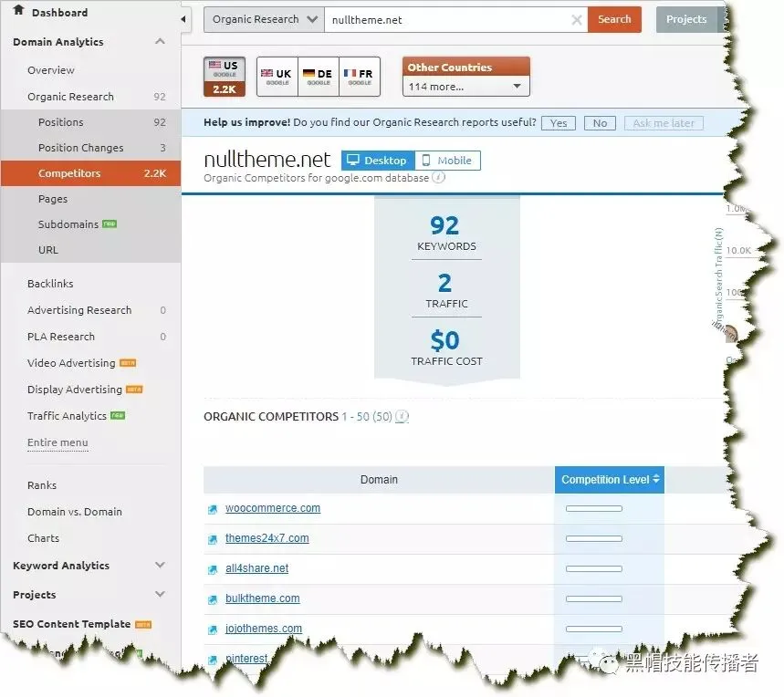
Task: Open the Other Countries 114 more dropdown
Action: [465, 87]
